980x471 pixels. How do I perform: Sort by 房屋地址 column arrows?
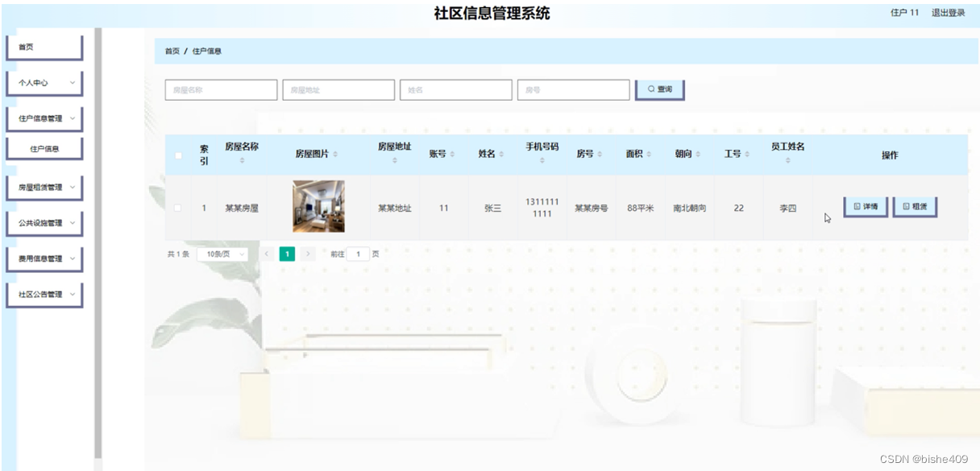[x=395, y=162]
